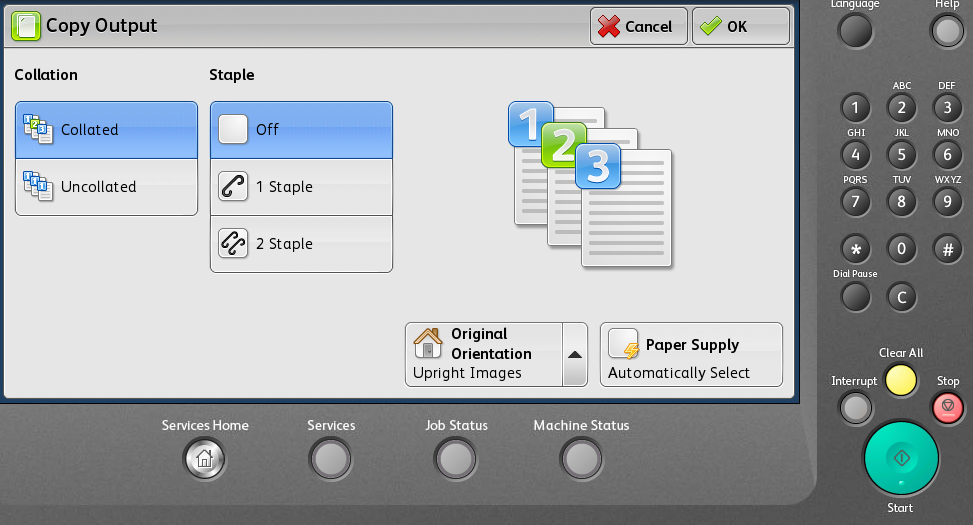The height and width of the screenshot is (525, 973).
Task: Choose the 1 Staple option
Action: click(302, 187)
